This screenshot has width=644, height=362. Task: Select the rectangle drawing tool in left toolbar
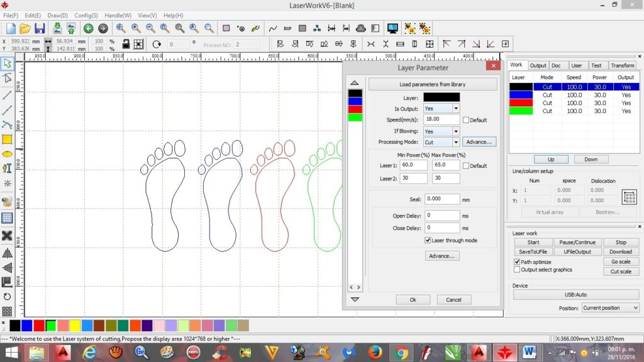(8, 139)
